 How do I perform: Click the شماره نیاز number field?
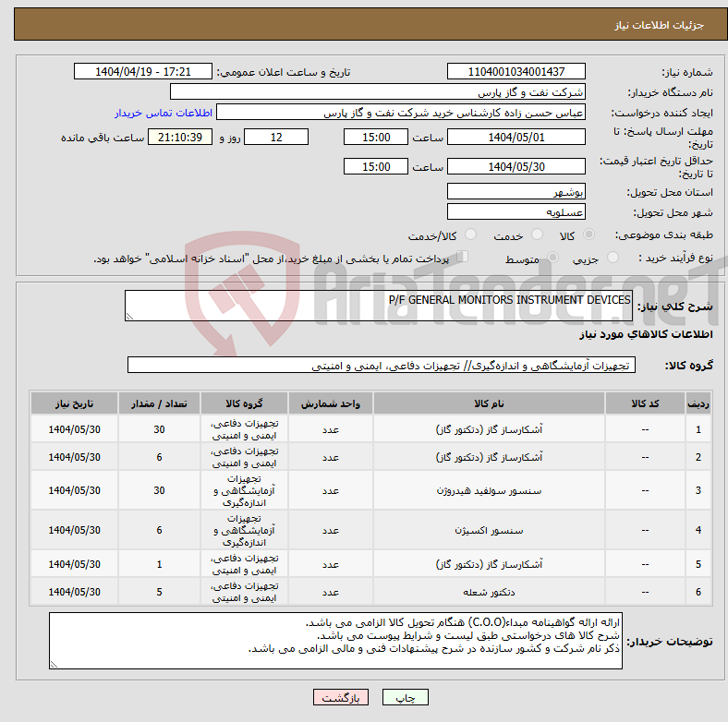pos(516,71)
